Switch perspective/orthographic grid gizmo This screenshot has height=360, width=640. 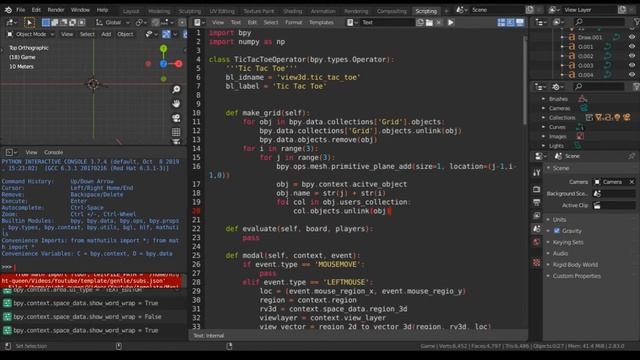coord(176,132)
